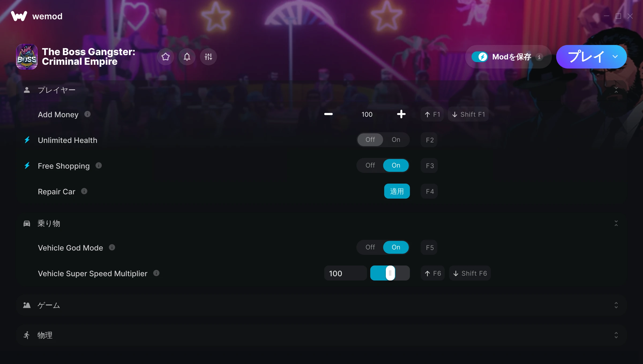643x364 pixels.
Task: Open dropdown arrow on プレイ button
Action: point(615,57)
